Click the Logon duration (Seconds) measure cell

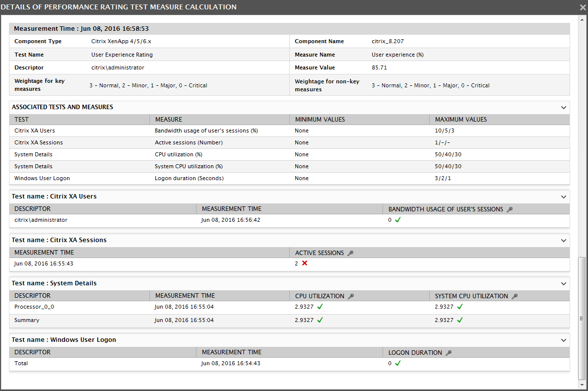189,179
